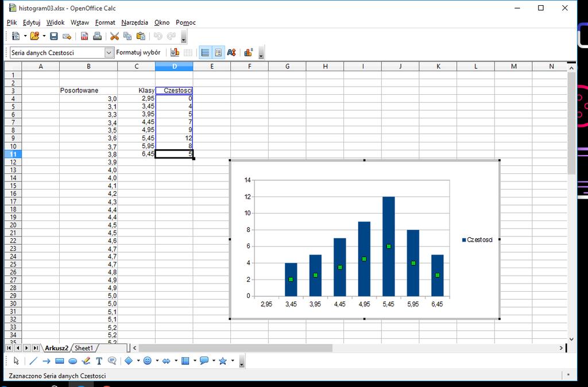Go to next sheet navigation button
The width and height of the screenshot is (588, 387).
(x=26, y=348)
